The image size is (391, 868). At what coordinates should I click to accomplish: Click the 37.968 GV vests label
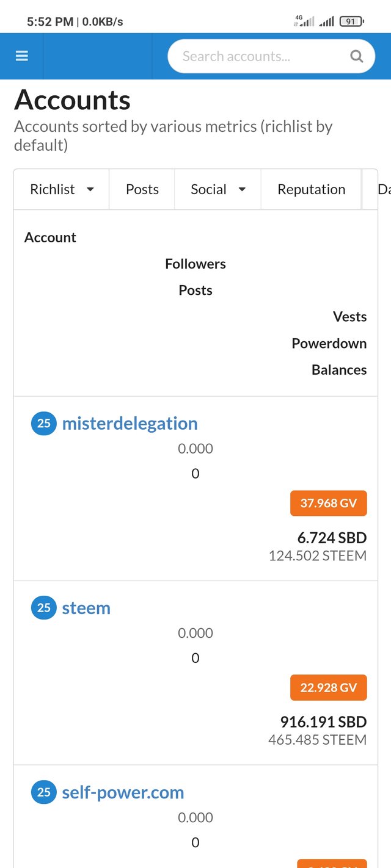(x=328, y=504)
